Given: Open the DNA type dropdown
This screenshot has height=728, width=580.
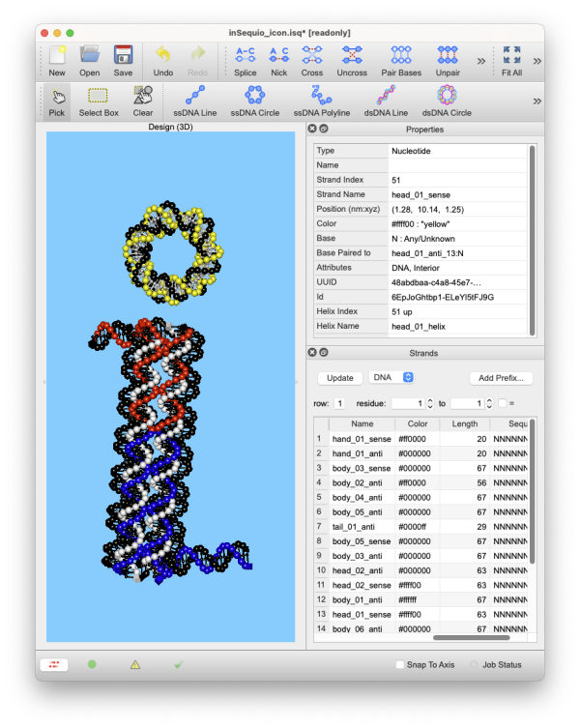Looking at the screenshot, I should [x=393, y=377].
